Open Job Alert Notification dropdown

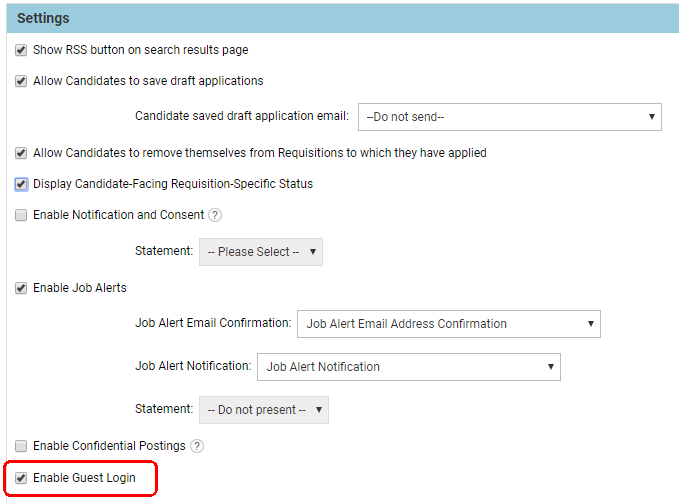(408, 367)
